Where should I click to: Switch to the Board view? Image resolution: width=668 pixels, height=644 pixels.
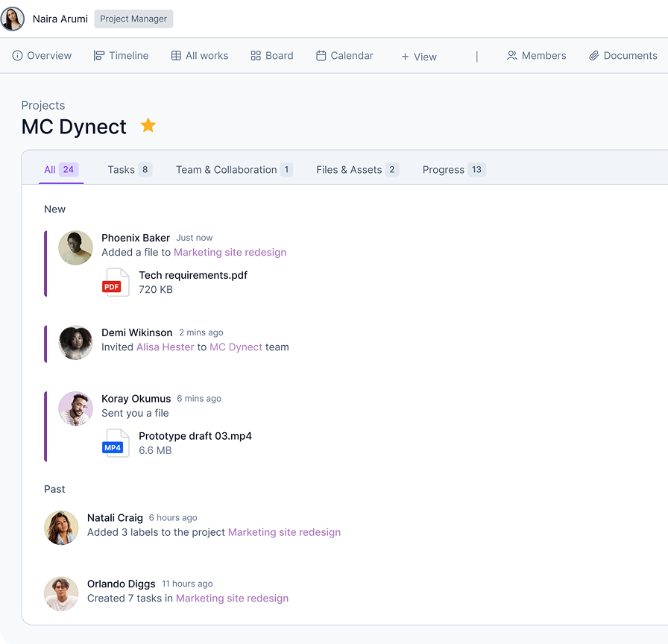[272, 56]
